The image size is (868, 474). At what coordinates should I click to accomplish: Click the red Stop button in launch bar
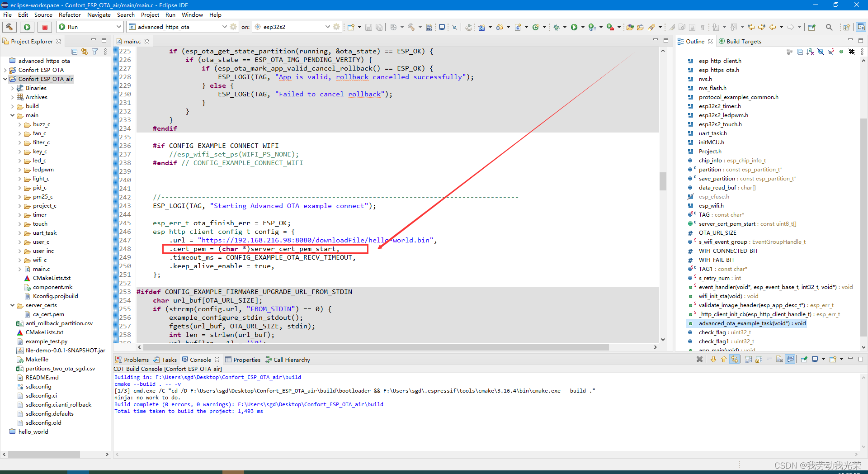point(45,27)
